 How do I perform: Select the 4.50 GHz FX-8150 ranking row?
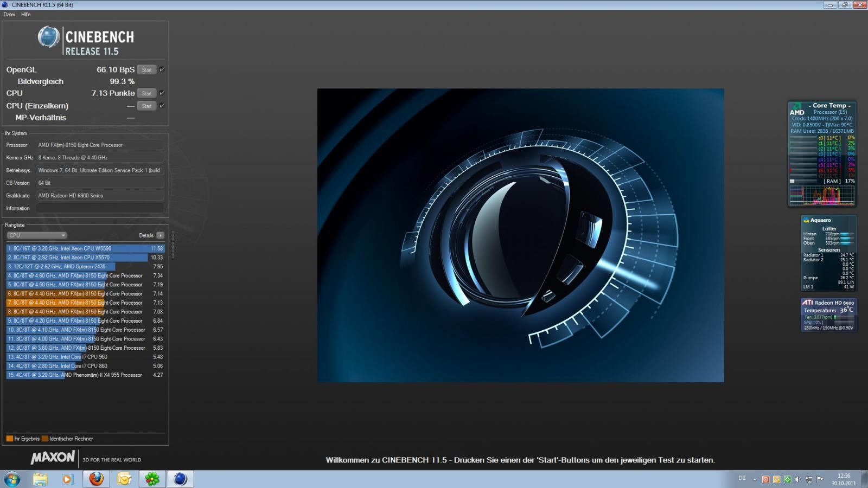pos(85,285)
